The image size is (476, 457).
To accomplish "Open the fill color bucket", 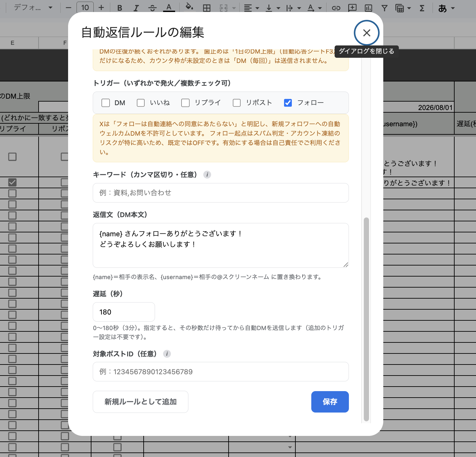I will point(189,7).
